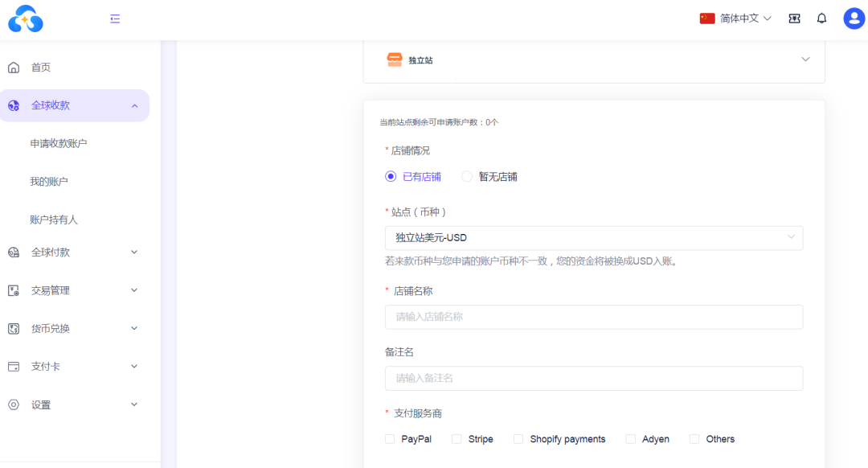Expand the 支付卡 menu chevron

point(134,366)
